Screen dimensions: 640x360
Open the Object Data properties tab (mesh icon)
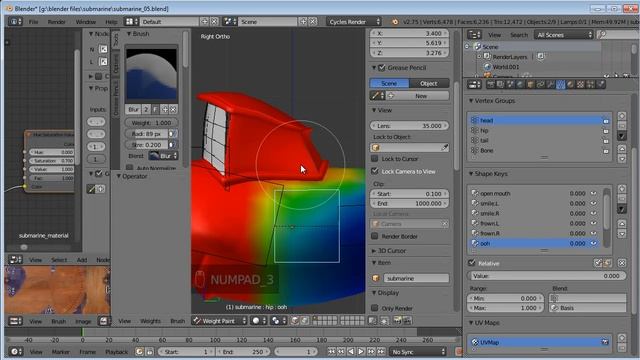pos(560,84)
